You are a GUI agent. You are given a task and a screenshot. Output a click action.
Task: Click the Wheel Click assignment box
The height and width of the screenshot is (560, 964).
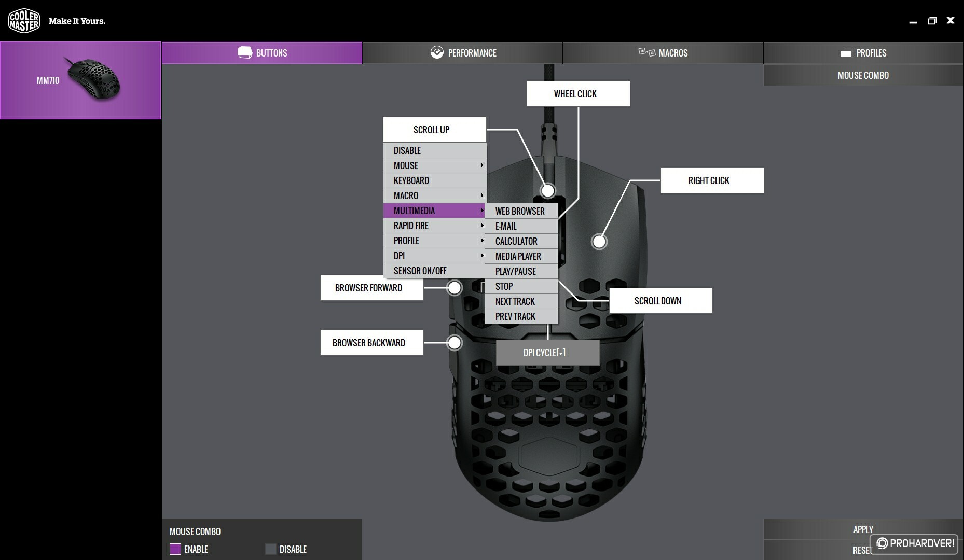click(x=579, y=94)
